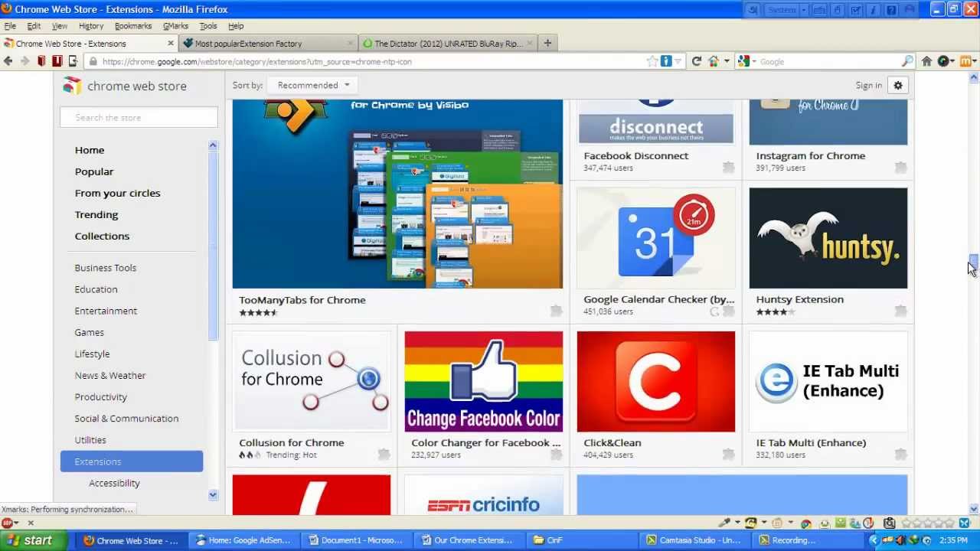Click the sidebar scroll-down arrow
Viewport: 980px width, 551px height.
pyautogui.click(x=213, y=494)
